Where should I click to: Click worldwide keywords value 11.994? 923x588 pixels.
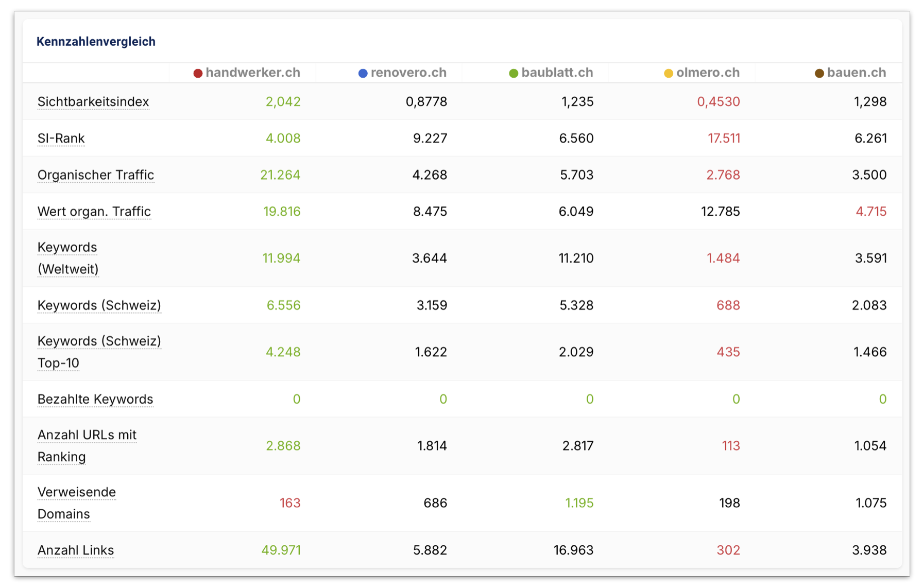coord(281,258)
